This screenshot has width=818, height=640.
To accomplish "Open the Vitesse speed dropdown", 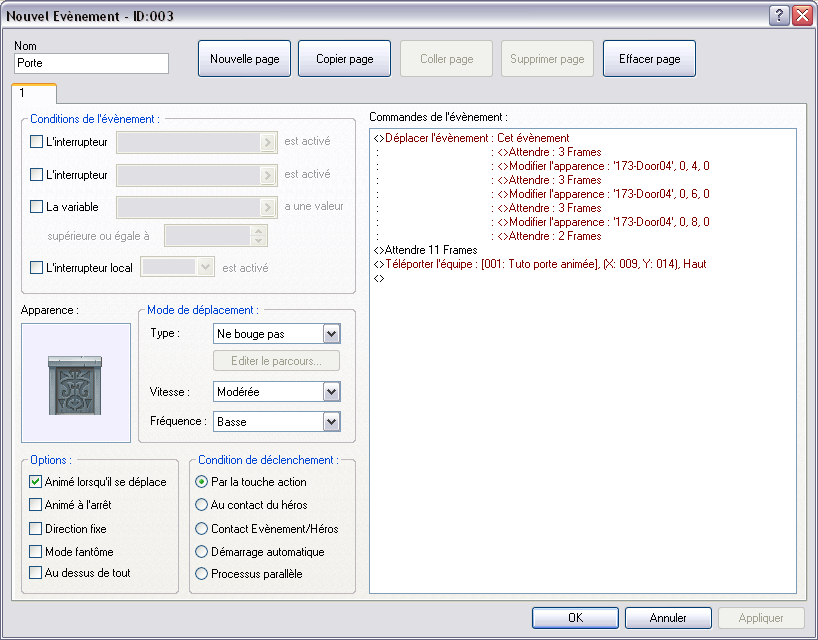I will tap(331, 392).
